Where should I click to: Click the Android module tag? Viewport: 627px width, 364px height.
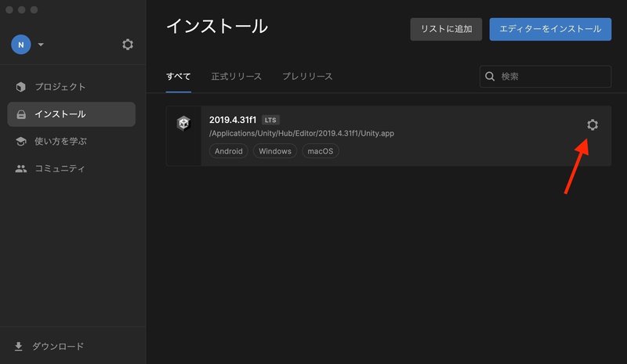(228, 151)
